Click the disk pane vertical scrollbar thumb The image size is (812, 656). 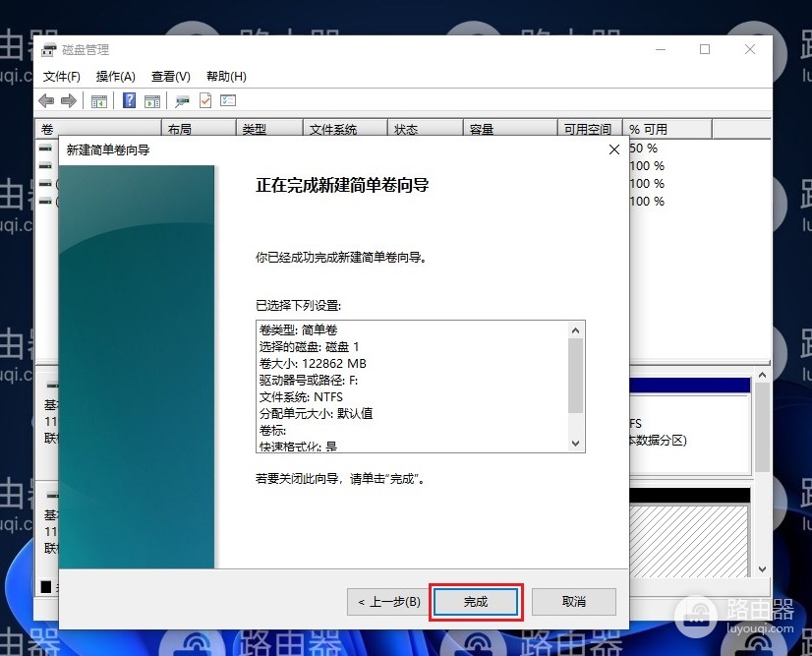pos(762,427)
